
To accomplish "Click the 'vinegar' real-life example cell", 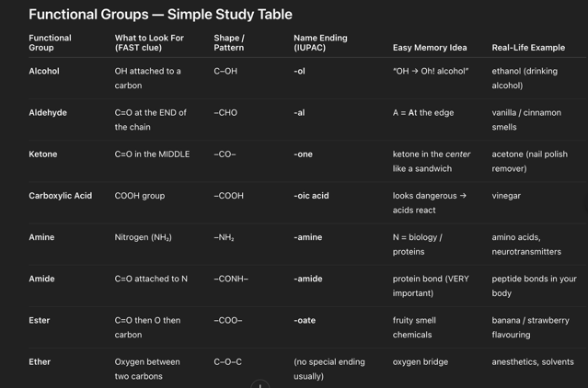I will pyautogui.click(x=506, y=196).
